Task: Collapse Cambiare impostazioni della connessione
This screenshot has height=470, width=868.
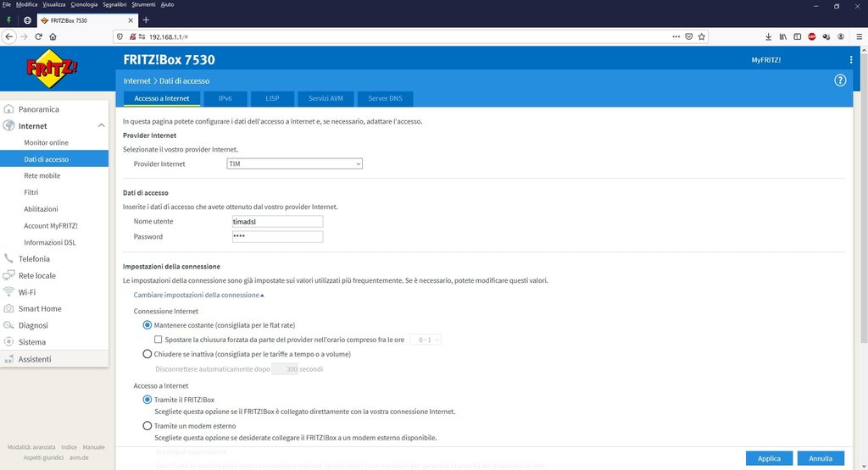Action: [x=198, y=295]
